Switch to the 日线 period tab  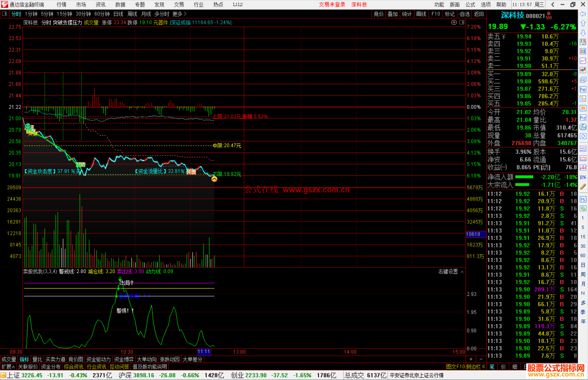coord(118,14)
